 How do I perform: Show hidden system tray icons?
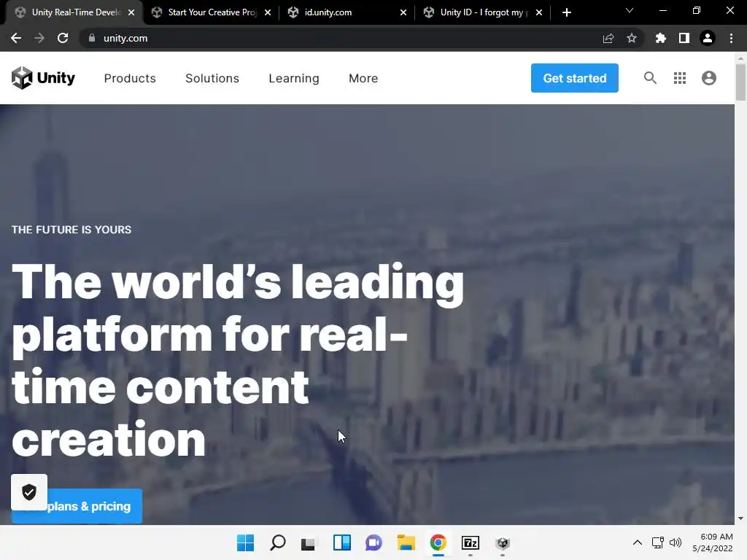click(x=638, y=542)
